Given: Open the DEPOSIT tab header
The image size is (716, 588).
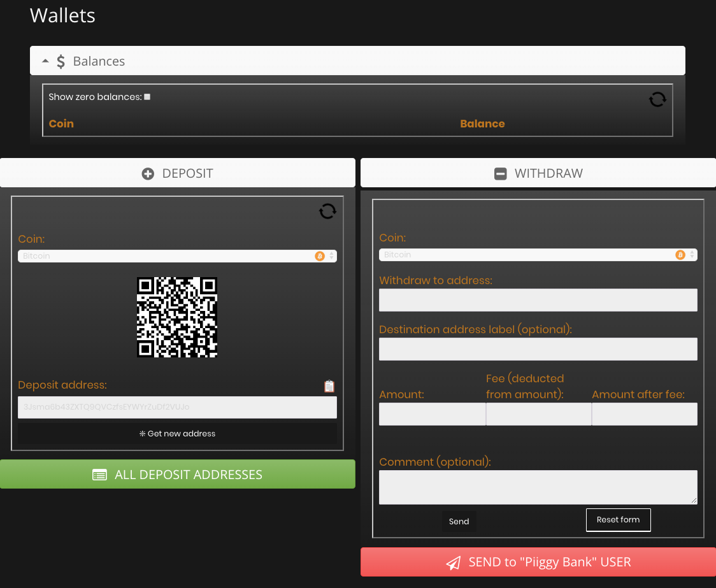Looking at the screenshot, I should click(178, 173).
